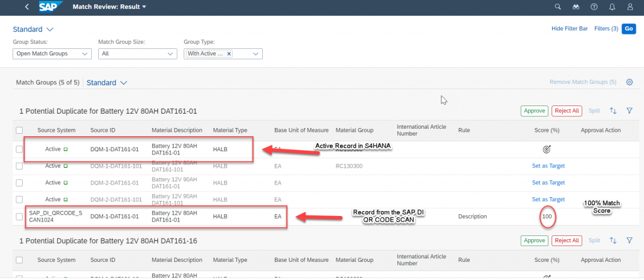The height and width of the screenshot is (280, 644).
Task: Set DQM-2-DAT161-101 as Target
Action: (x=548, y=200)
